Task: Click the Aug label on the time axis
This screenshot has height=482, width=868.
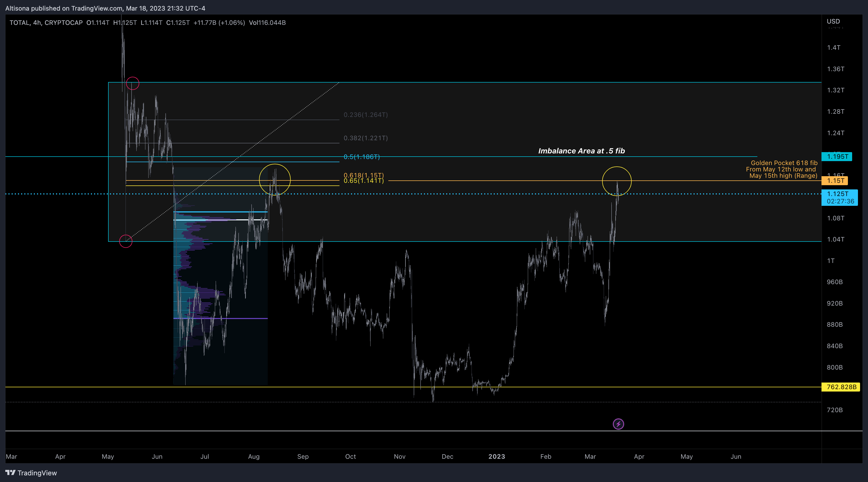Action: coord(254,456)
